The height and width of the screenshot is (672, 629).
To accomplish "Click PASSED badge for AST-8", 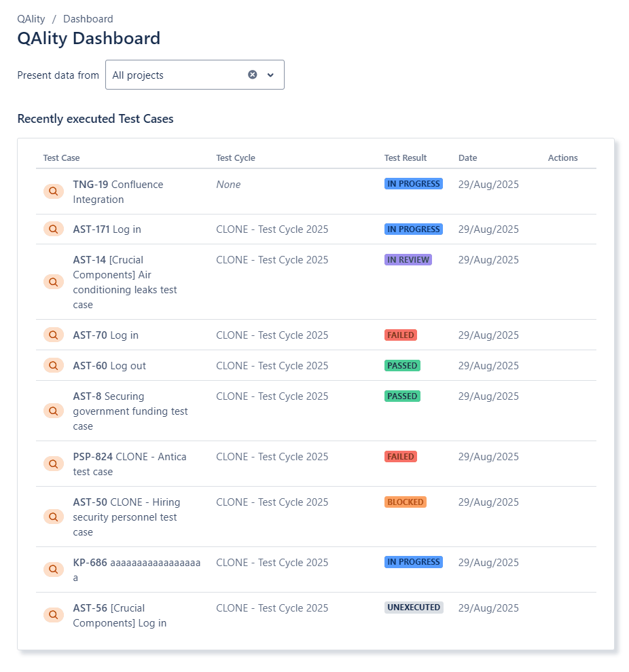I will coord(402,396).
